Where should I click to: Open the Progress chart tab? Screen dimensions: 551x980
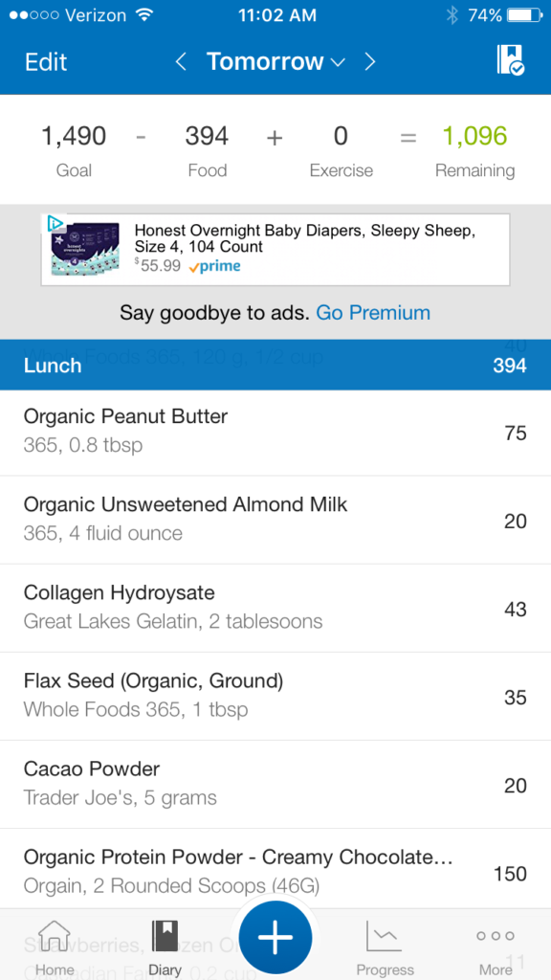[385, 947]
